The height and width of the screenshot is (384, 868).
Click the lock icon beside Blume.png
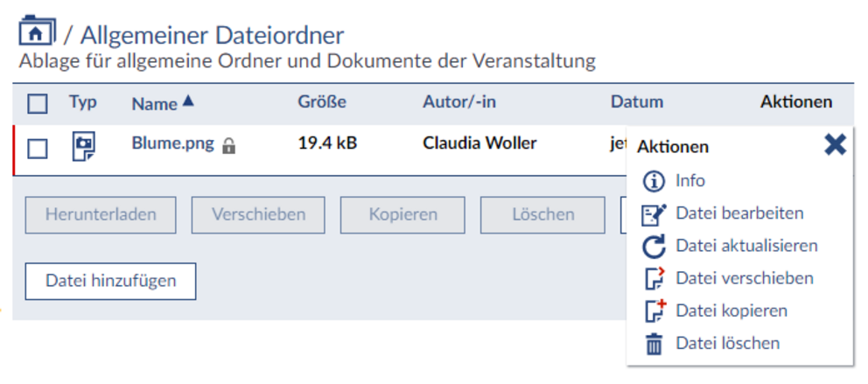coord(228,146)
